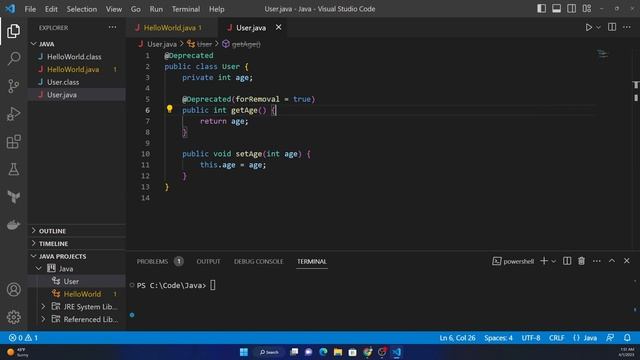Viewport: 640px width, 360px height.
Task: Kill the terminal with trash icon
Action: click(x=581, y=261)
